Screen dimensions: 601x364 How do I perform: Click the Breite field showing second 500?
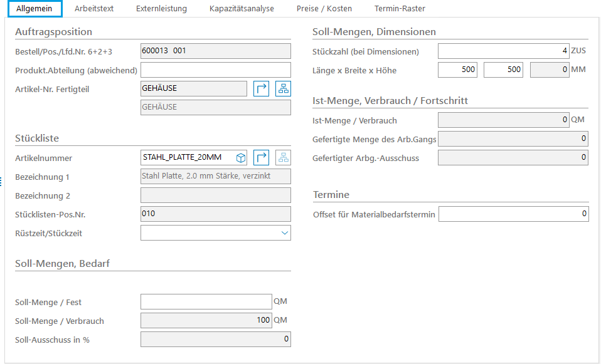point(503,70)
